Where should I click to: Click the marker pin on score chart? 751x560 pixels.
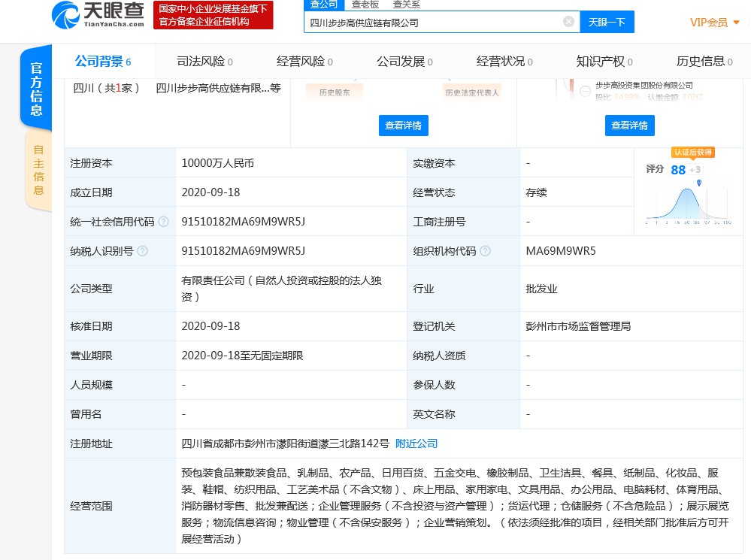point(699,183)
